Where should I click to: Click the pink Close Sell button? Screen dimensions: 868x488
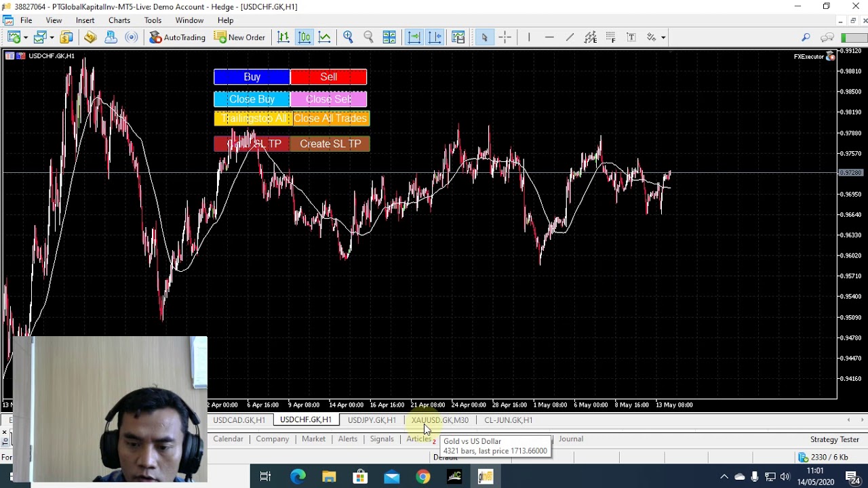point(328,99)
